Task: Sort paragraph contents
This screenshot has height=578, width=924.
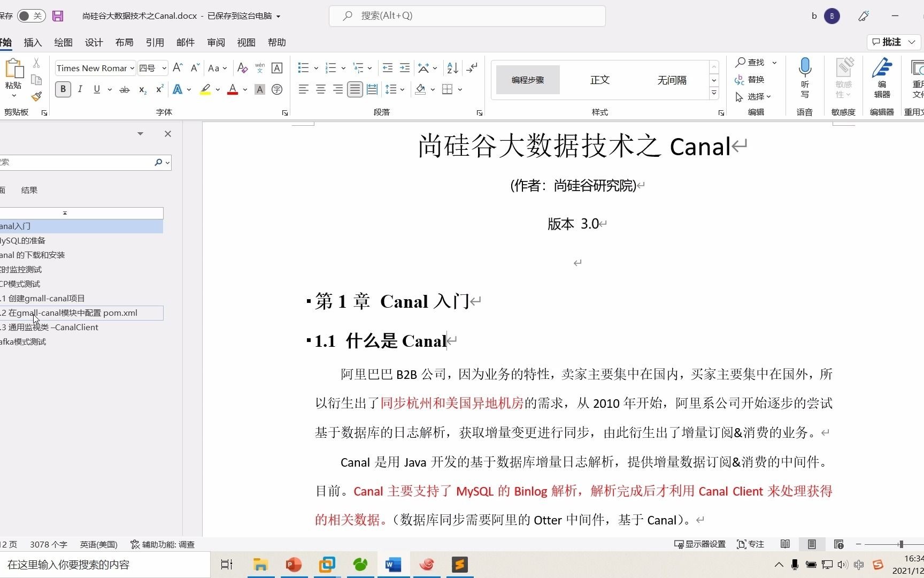Action: click(x=452, y=68)
